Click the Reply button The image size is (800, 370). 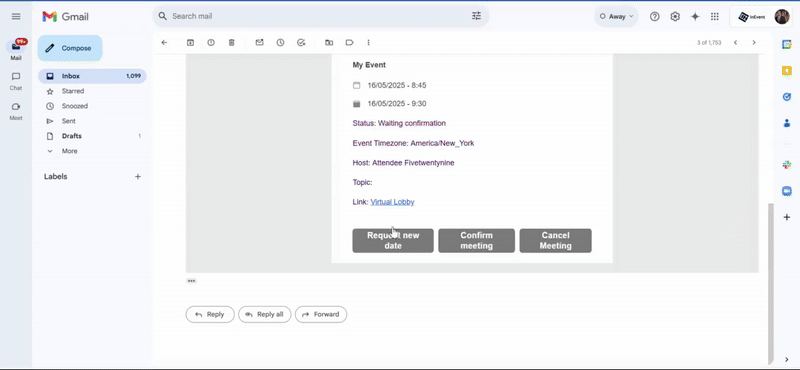click(210, 314)
